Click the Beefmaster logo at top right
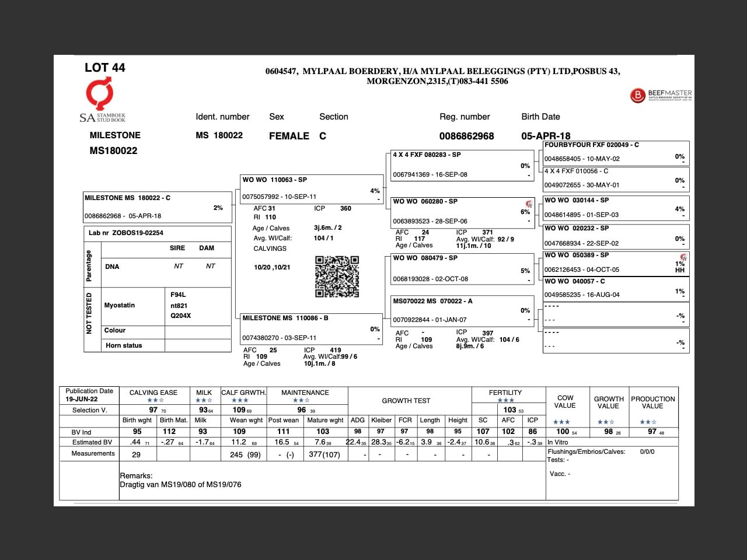Screen dimensions: 747x560 (661, 95)
